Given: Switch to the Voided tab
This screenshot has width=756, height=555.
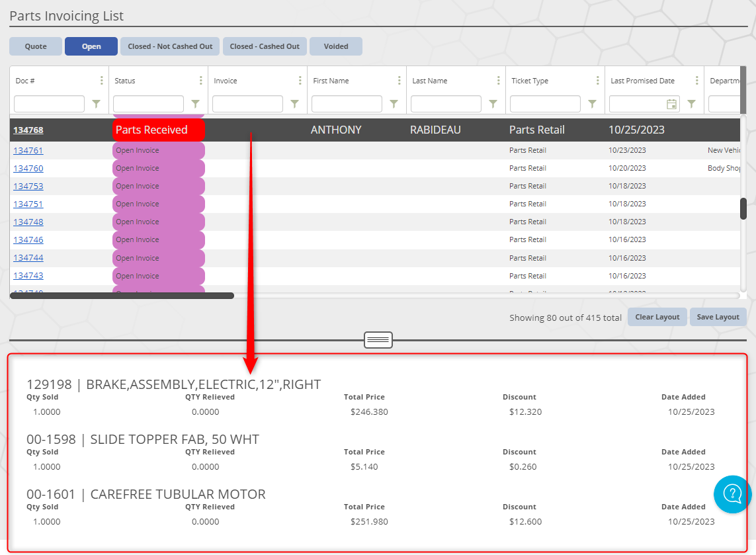Looking at the screenshot, I should click(x=336, y=46).
